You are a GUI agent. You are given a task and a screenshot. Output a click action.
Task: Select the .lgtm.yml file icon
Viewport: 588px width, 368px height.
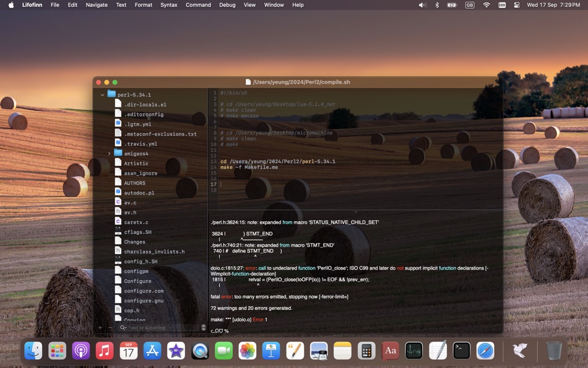click(x=118, y=123)
